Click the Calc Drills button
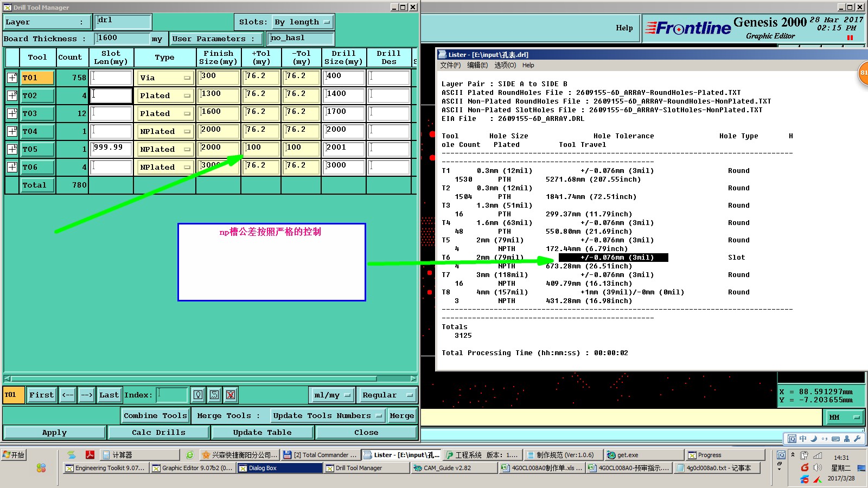This screenshot has height=488, width=868. pyautogui.click(x=158, y=432)
